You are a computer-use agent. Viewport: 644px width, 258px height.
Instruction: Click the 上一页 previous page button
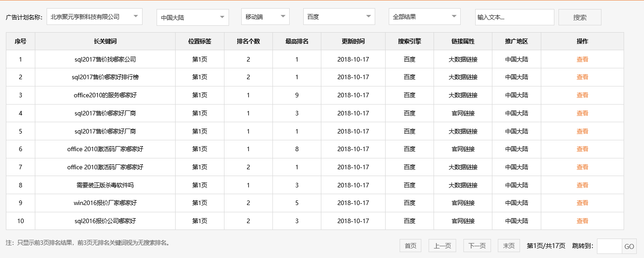442,246
